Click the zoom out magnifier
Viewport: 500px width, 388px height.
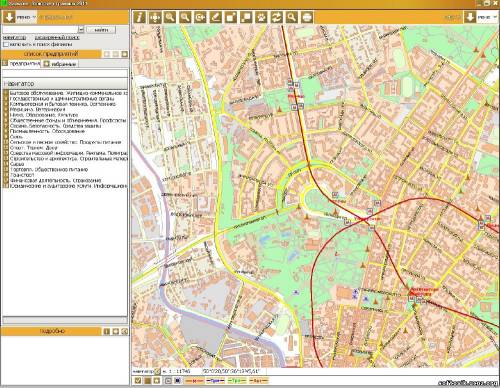(185, 17)
